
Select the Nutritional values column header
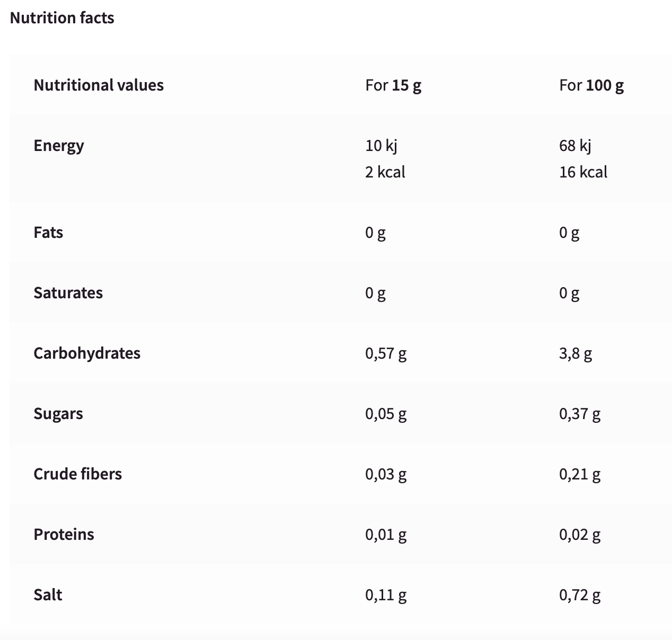click(x=99, y=85)
